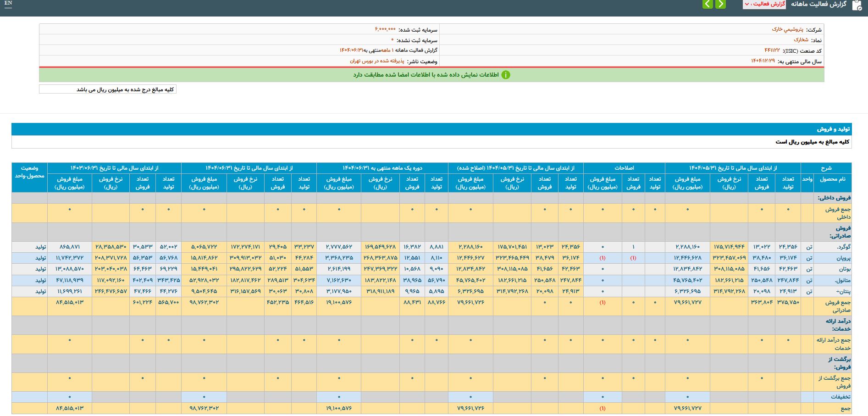Screen dimensions: 868x416
Task: Click the شرح column header
Action: (826, 168)
